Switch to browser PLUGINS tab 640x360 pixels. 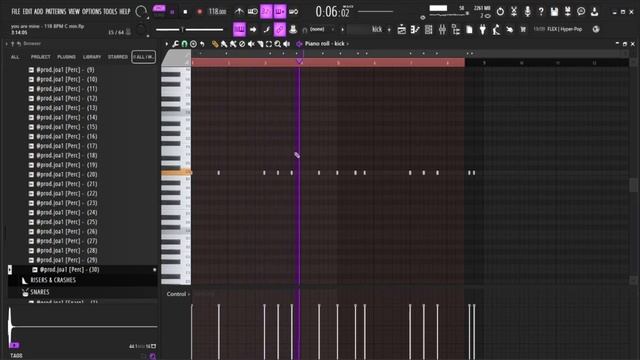coord(67,57)
